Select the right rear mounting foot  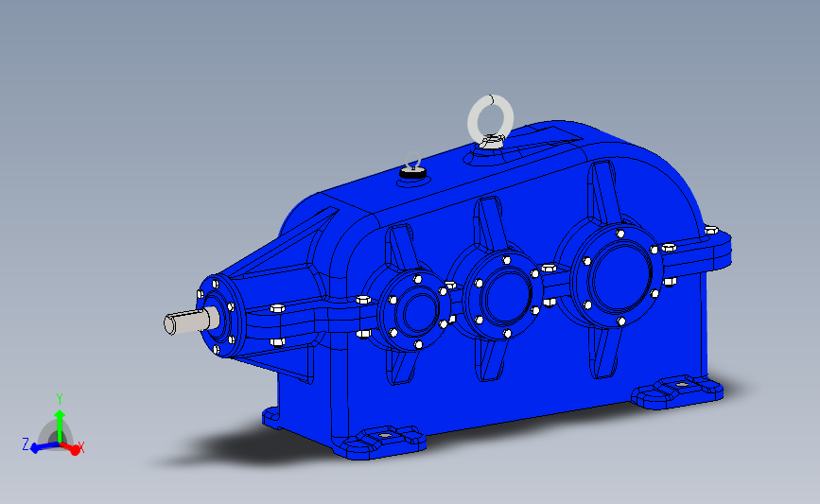(678, 391)
